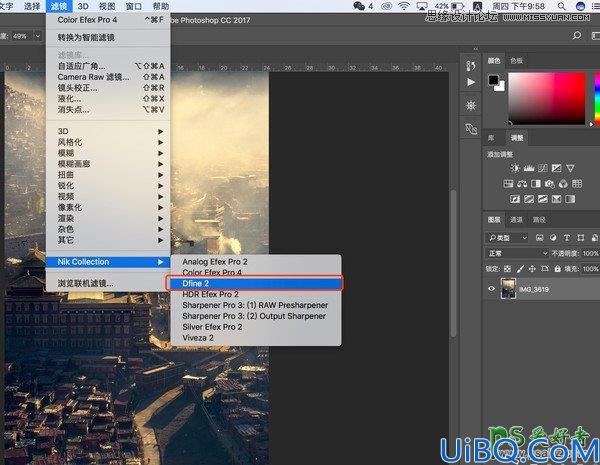Screen dimensions: 600x465
Task: Open the 滤镜 menu in menu bar
Action: pyautogui.click(x=59, y=6)
